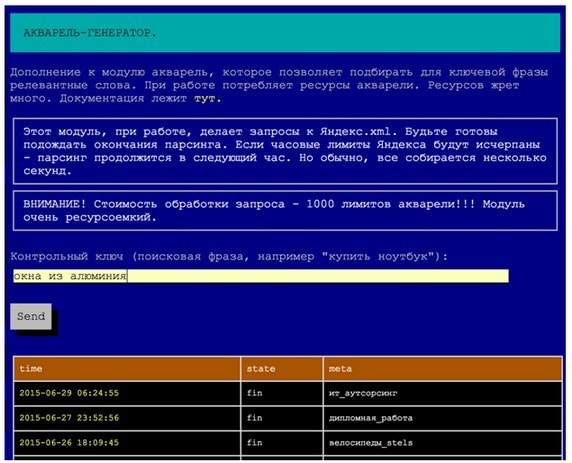Screen dimensions: 572x463
Task: Click timestamp 2015-06-29 06:24:55
Action: pyautogui.click(x=69, y=393)
